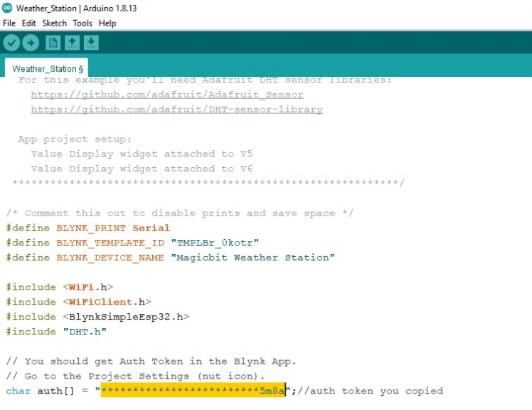532x410 pixels.
Task: Select the Weather_Station tab
Action: point(46,68)
